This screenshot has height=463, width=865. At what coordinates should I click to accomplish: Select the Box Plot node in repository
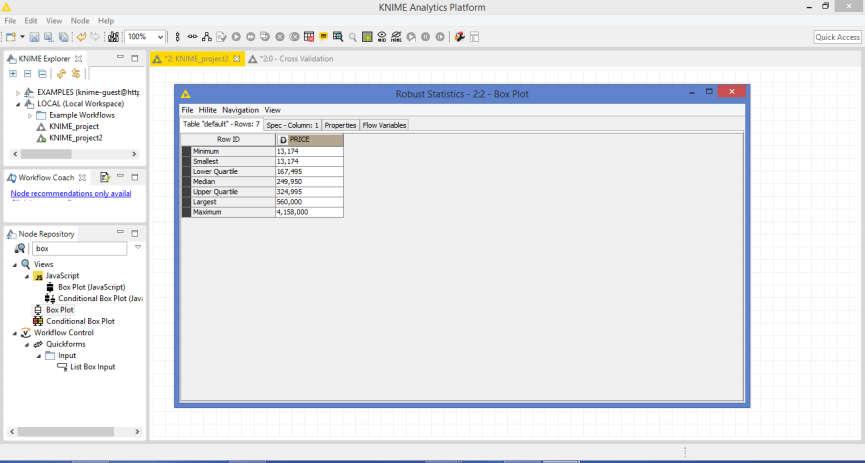click(x=60, y=310)
